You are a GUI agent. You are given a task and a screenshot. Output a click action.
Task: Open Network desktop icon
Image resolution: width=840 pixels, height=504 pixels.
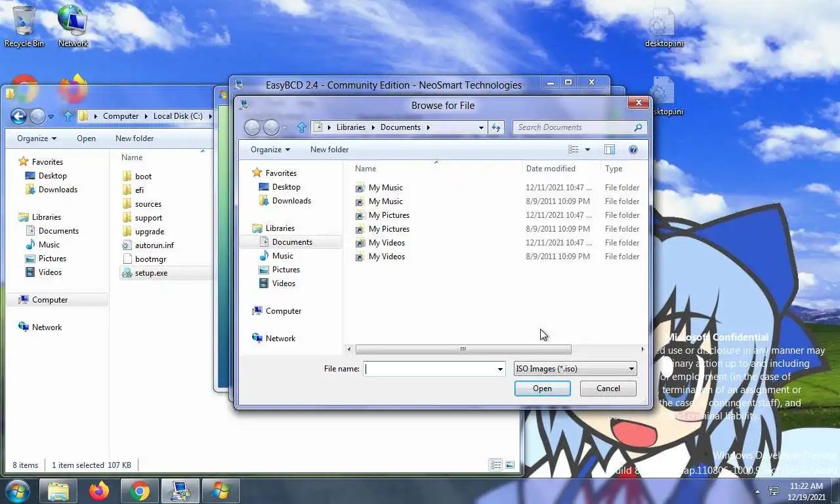(x=73, y=26)
